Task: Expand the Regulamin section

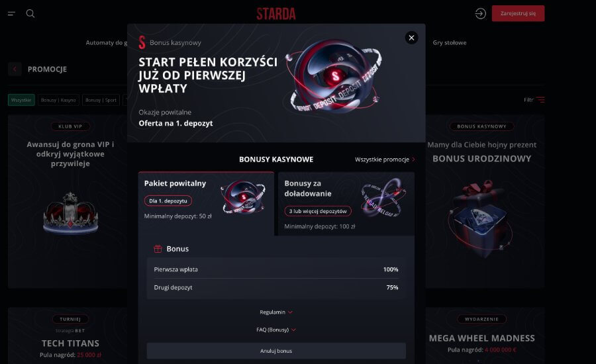Action: (x=276, y=312)
